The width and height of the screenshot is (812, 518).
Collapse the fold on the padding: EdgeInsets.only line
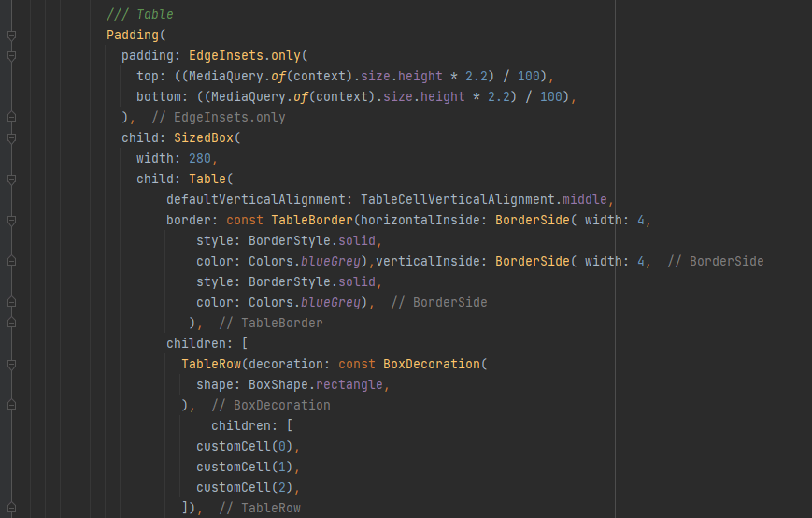point(11,56)
